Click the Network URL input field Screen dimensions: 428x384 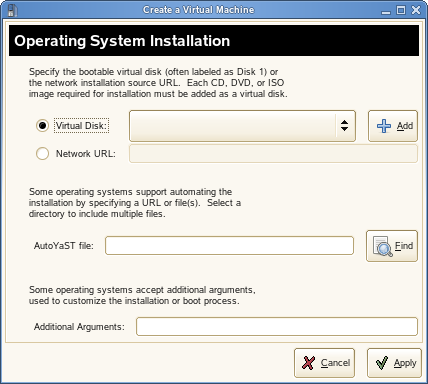point(273,154)
